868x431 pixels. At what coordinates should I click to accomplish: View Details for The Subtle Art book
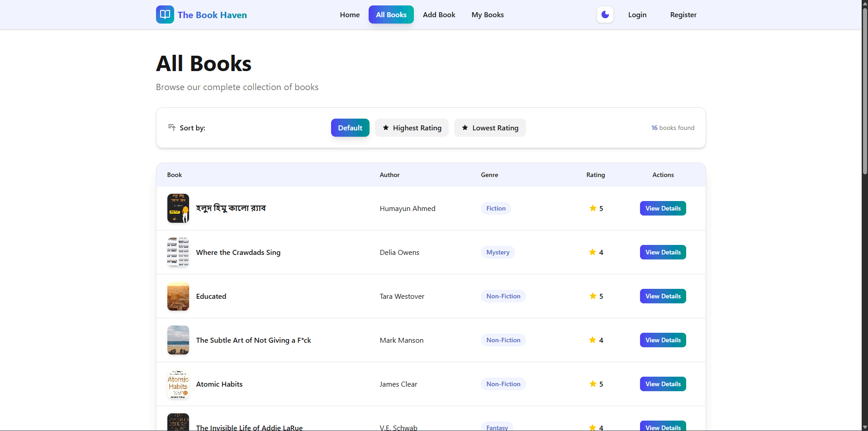pos(663,340)
